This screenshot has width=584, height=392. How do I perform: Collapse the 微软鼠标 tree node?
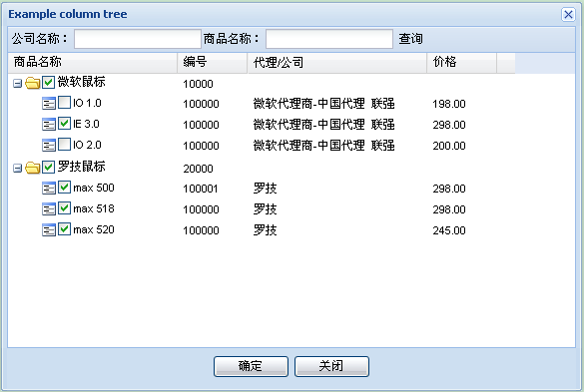click(17, 84)
